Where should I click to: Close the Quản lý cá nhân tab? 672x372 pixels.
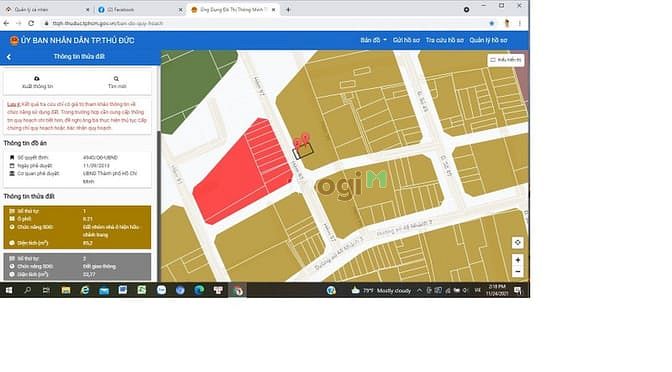tap(87, 9)
